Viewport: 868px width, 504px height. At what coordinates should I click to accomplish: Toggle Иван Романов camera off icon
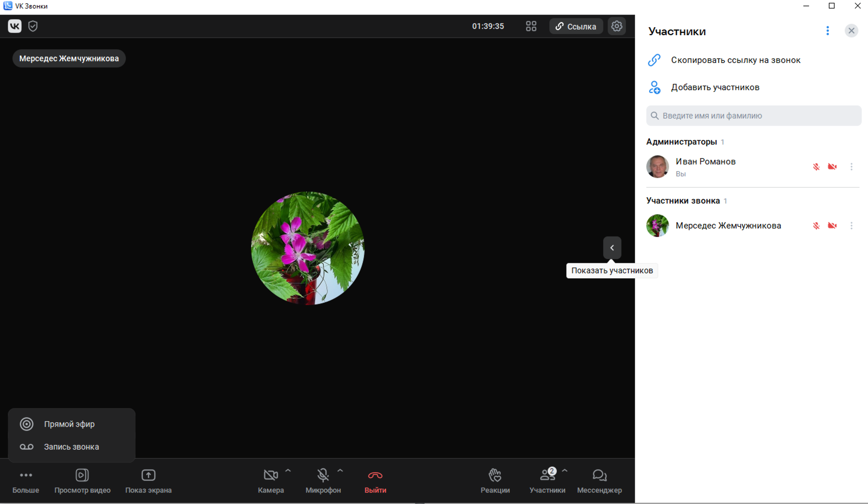click(832, 167)
